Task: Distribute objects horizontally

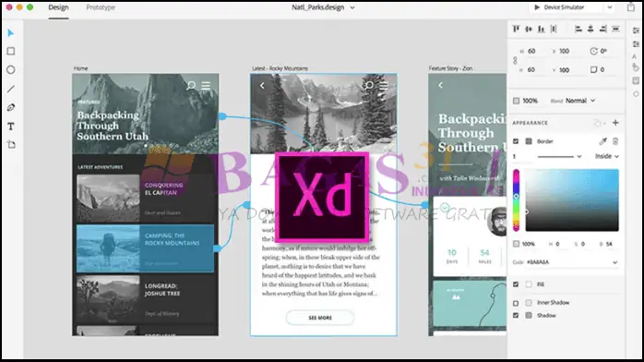Action: [615, 29]
